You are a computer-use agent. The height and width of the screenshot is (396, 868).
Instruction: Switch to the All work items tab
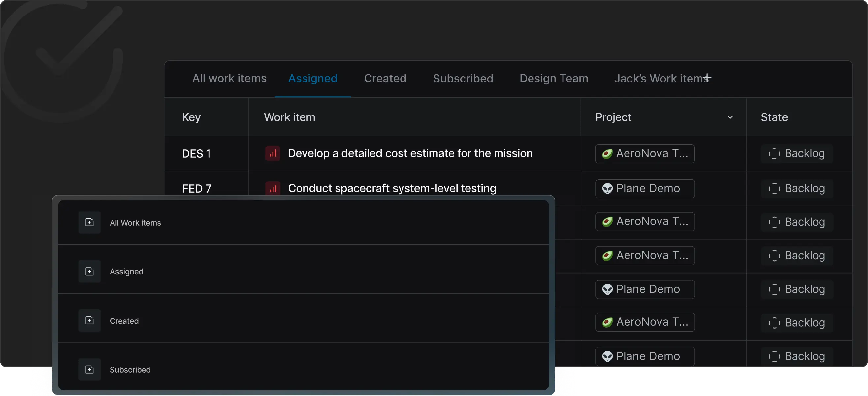tap(229, 79)
